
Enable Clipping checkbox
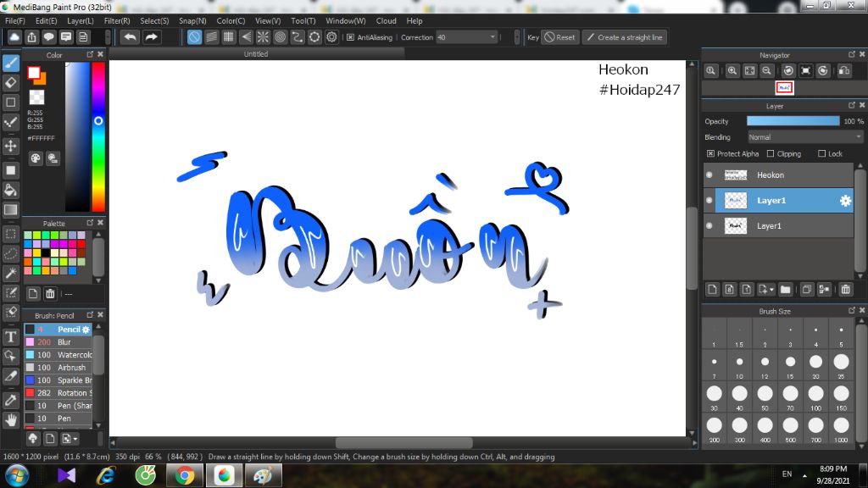click(770, 154)
